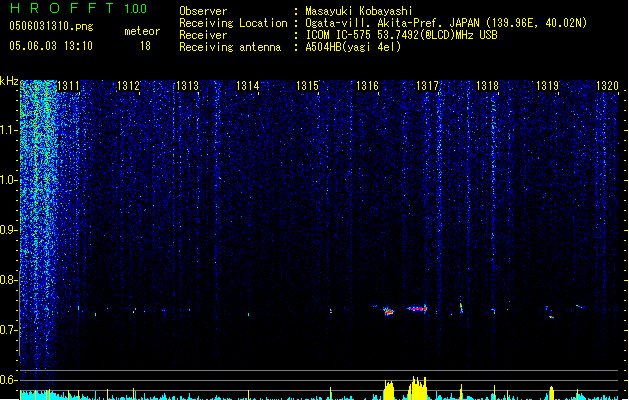Click the 0.7 kHz axis label
The width and height of the screenshot is (629, 400).
(x=8, y=330)
